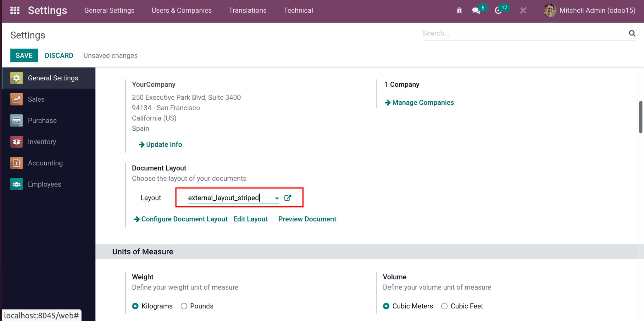The image size is (644, 321).
Task: Open external link icon beside Layout field
Action: (x=287, y=198)
